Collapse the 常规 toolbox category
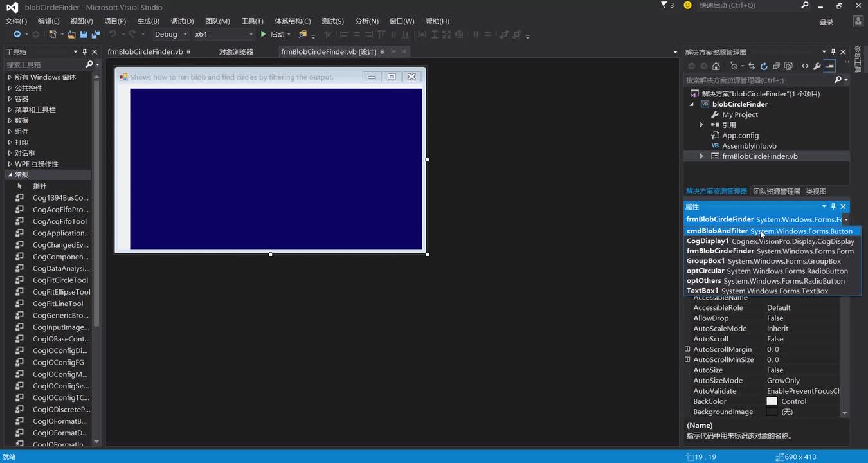Image resolution: width=868 pixels, height=463 pixels. pyautogui.click(x=10, y=175)
